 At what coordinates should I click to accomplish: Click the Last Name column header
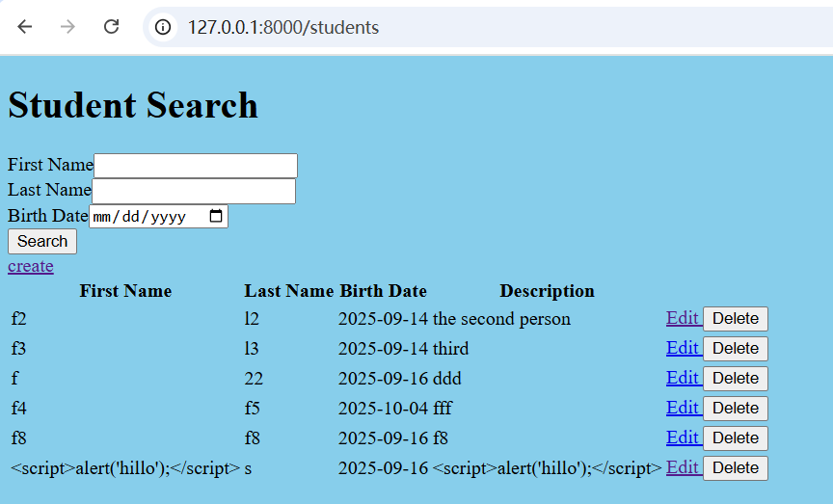(x=289, y=291)
